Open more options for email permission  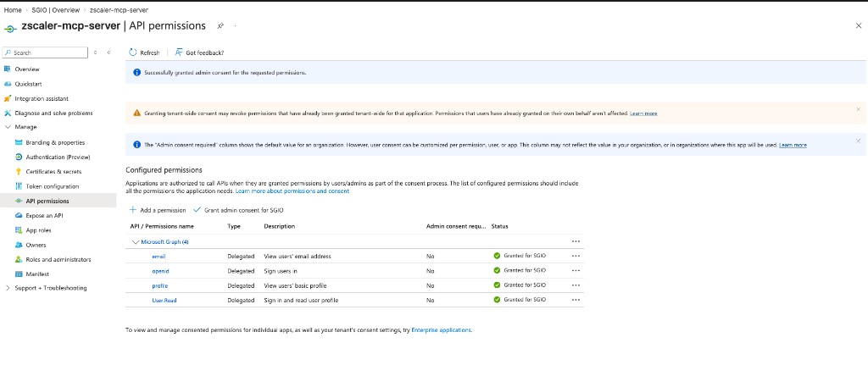click(576, 256)
